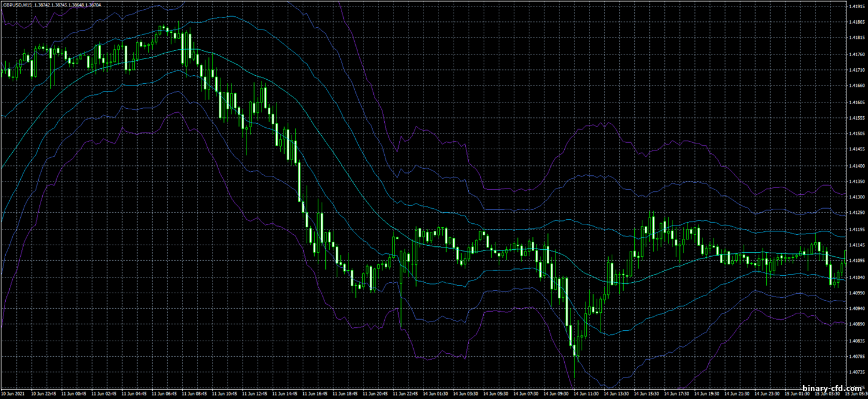Image resolution: width=868 pixels, height=399 pixels.
Task: Select the 1.40835 price level label
Action: 857,341
